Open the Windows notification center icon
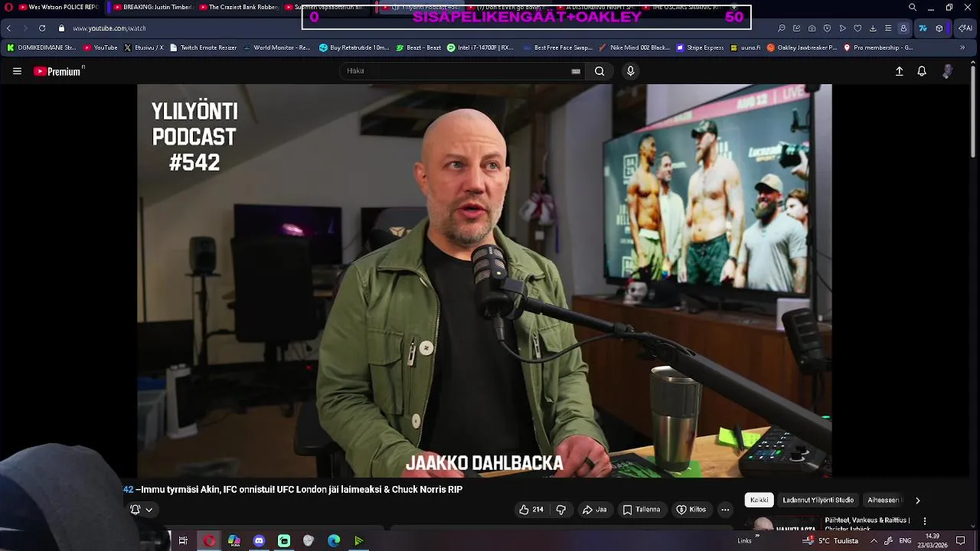980x551 pixels. [x=961, y=540]
